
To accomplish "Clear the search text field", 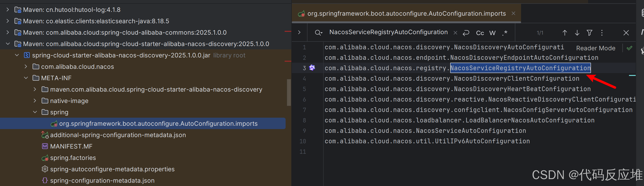I will 455,33.
